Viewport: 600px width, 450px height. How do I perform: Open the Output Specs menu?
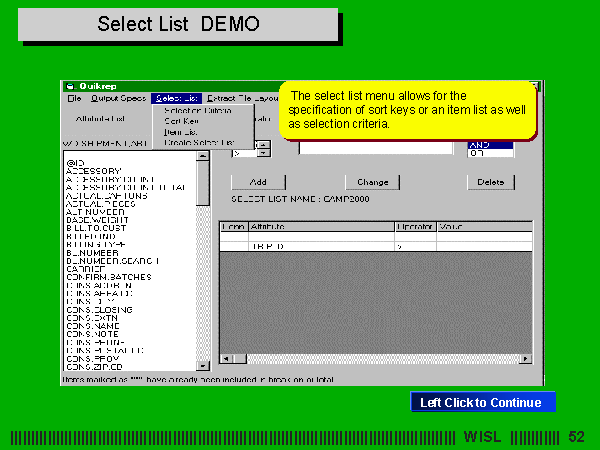119,98
